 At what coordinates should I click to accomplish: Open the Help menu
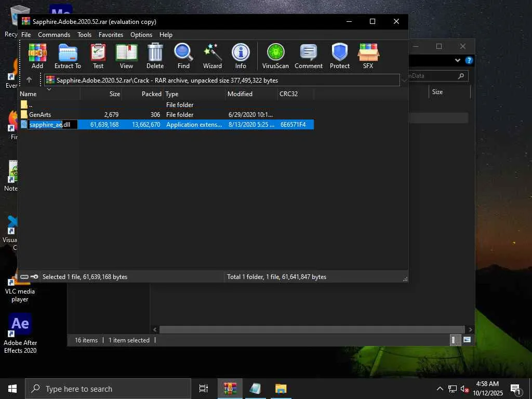166,35
